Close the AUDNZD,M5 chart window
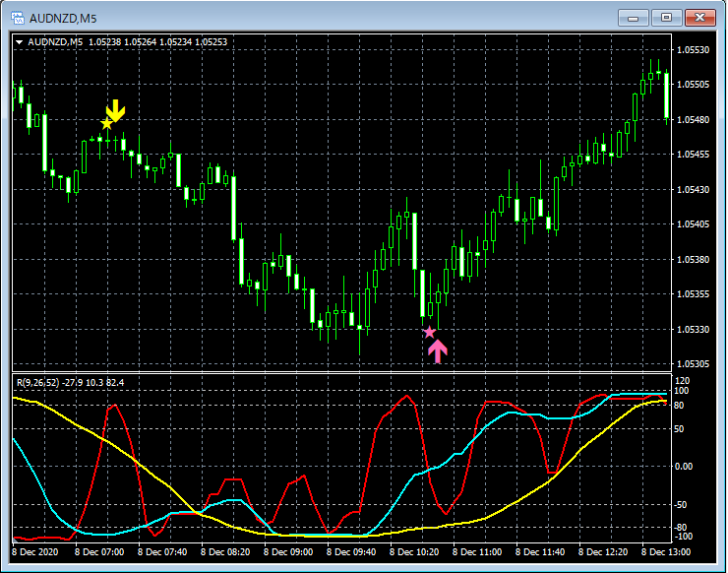This screenshot has width=728, height=573. click(700, 18)
